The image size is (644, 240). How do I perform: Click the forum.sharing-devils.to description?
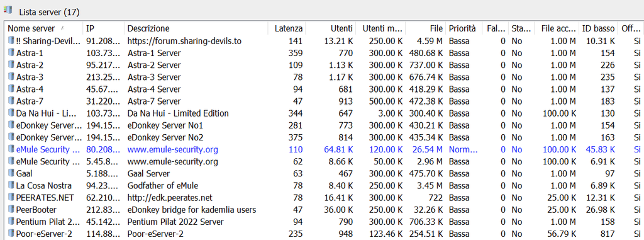[184, 41]
